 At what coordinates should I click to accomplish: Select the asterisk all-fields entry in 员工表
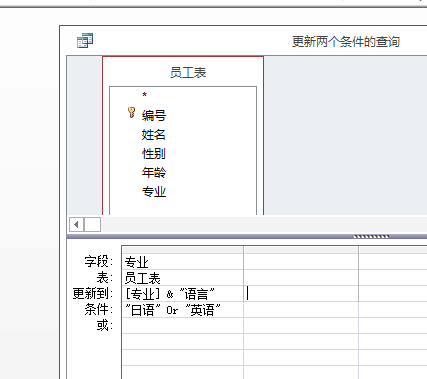coord(145,95)
